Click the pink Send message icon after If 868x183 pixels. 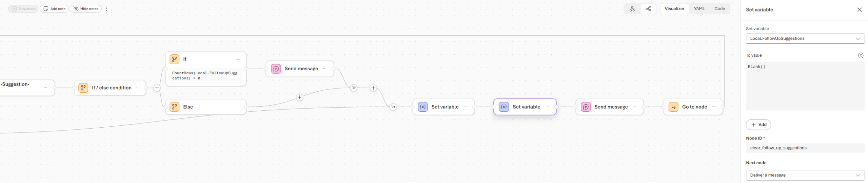click(x=276, y=69)
